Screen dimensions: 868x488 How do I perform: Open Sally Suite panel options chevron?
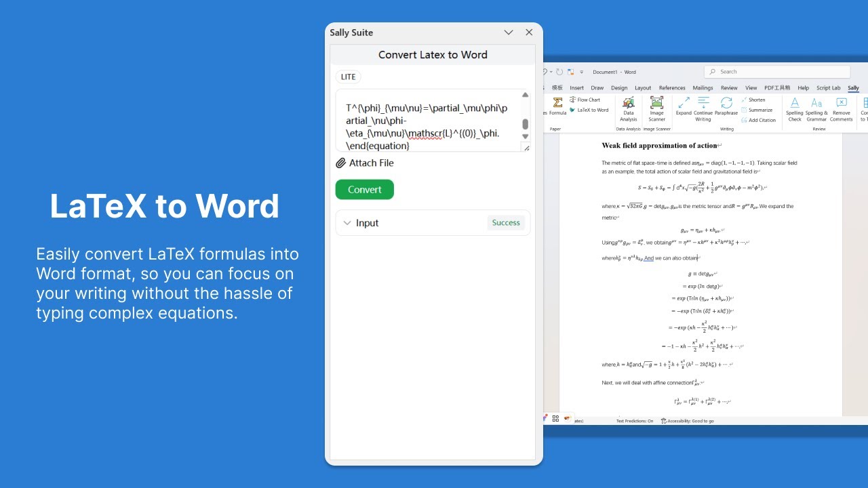coord(509,33)
